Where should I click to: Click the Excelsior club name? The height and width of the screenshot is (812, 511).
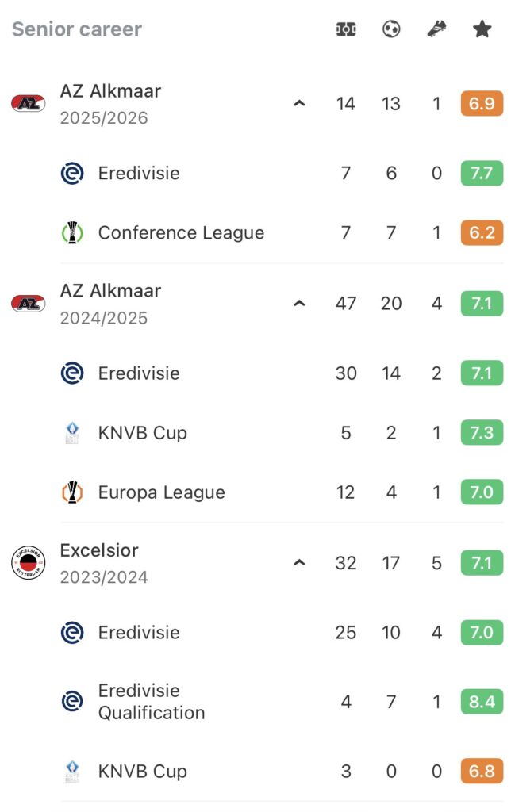[99, 550]
